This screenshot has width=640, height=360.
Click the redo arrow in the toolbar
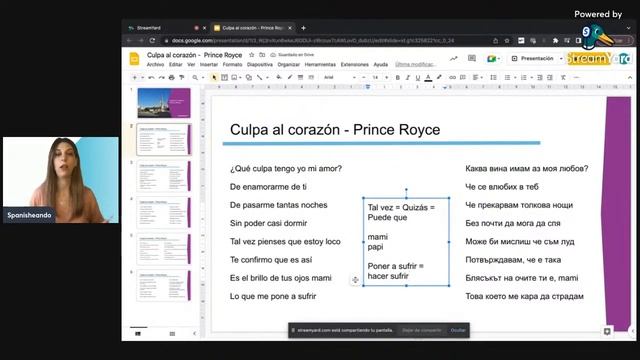(162, 78)
